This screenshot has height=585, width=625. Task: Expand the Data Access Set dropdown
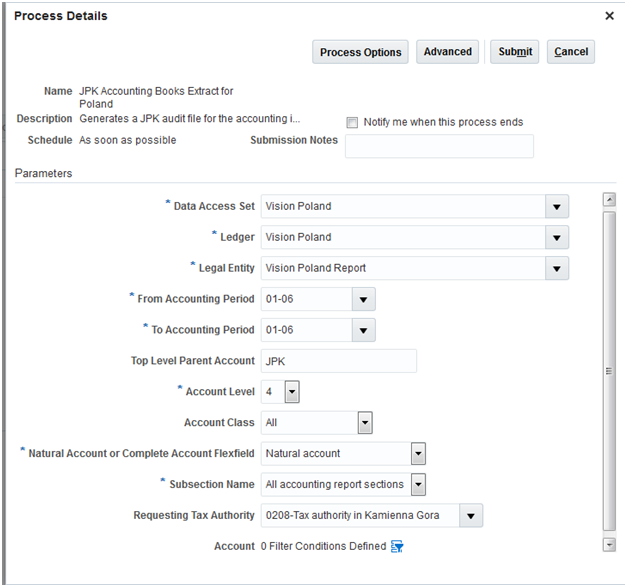[556, 207]
